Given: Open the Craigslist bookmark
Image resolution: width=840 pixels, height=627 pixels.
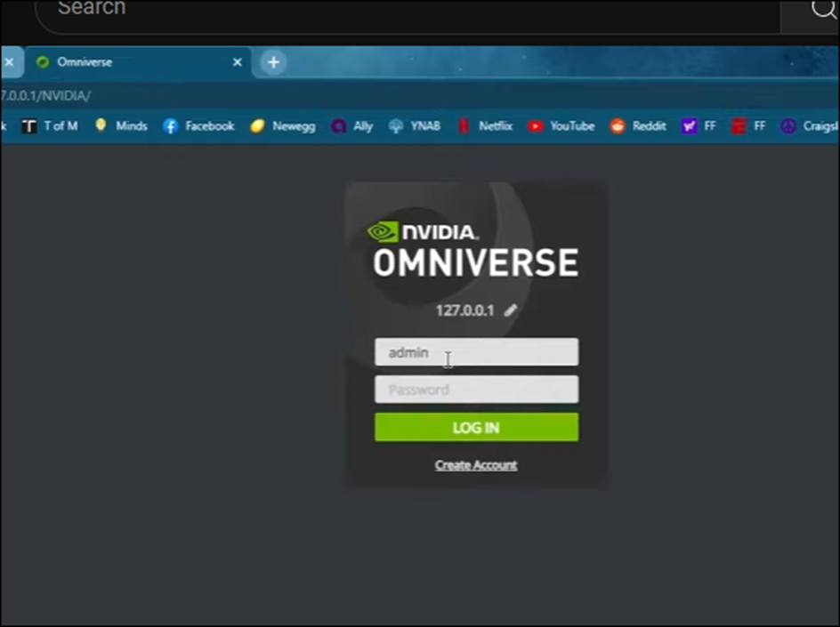Looking at the screenshot, I should coord(810,125).
